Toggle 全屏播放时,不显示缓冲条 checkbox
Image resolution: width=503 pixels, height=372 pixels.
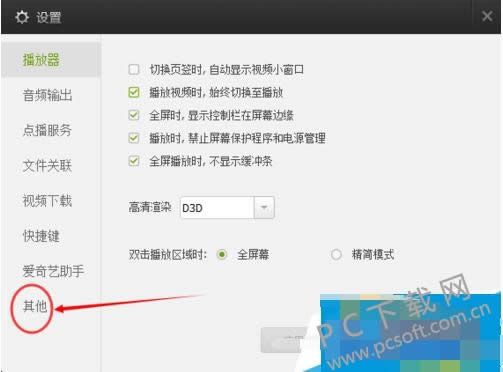pos(134,161)
